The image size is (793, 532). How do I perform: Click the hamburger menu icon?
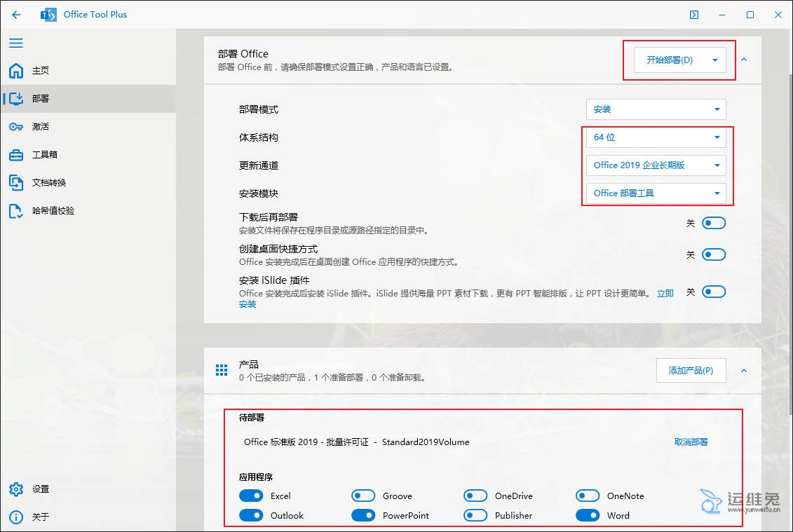point(15,43)
